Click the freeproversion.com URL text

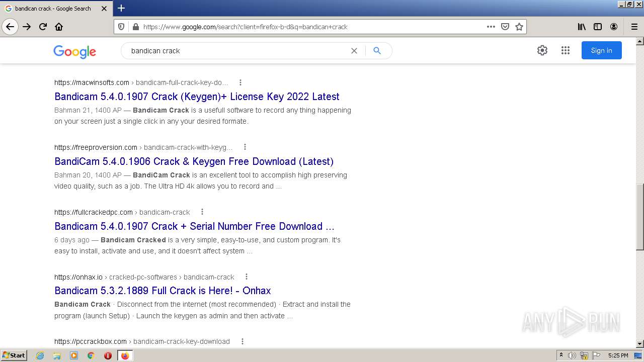pyautogui.click(x=96, y=147)
